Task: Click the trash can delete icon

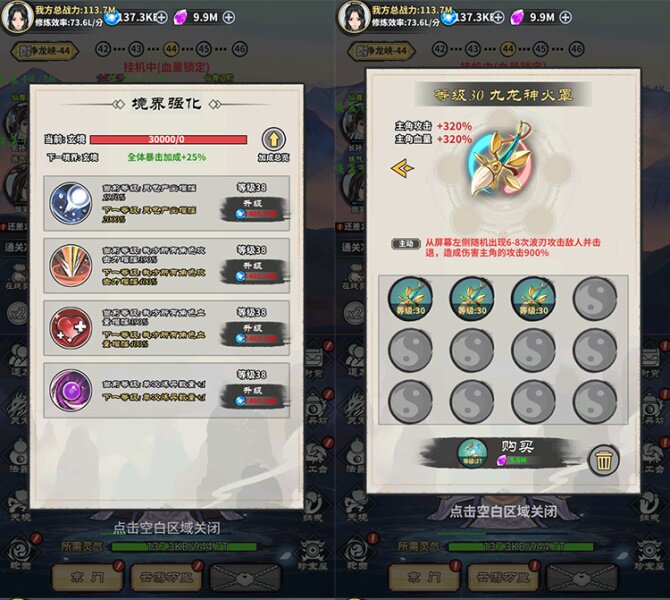Action: point(603,460)
